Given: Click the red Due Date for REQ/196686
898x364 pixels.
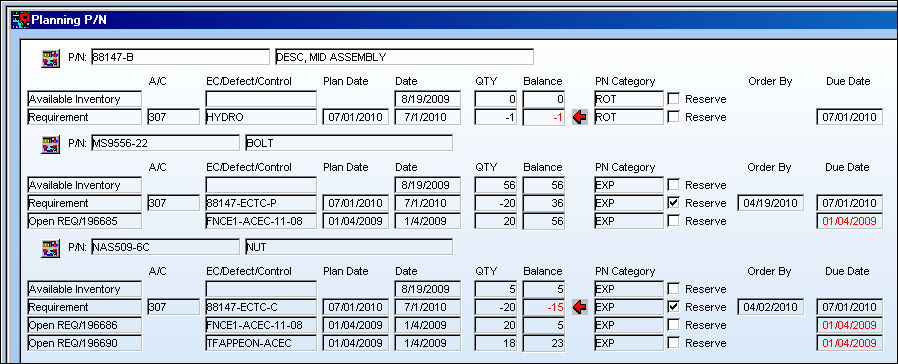Looking at the screenshot, I should (x=849, y=326).
